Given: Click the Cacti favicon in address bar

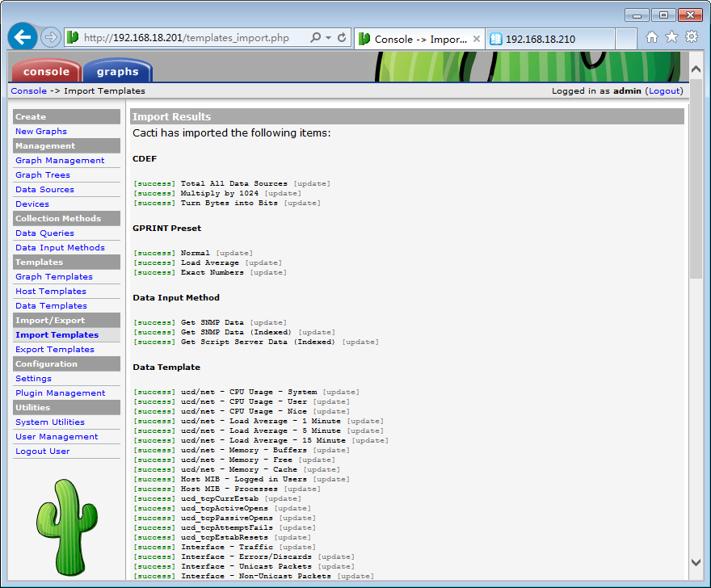Looking at the screenshot, I should (73, 38).
